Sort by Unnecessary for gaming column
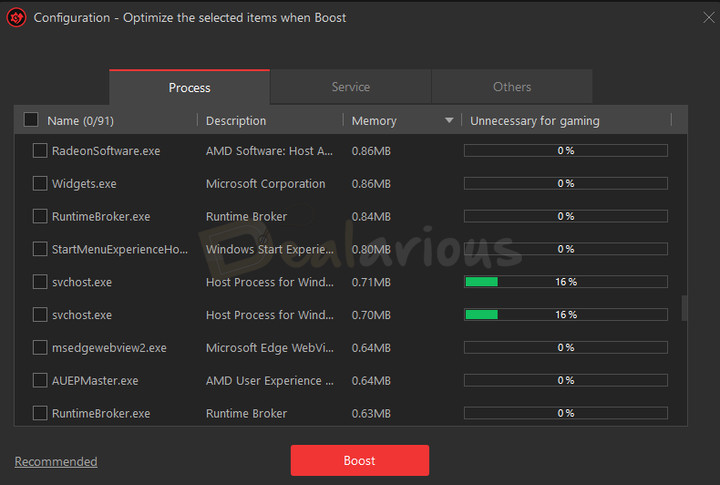 [535, 121]
